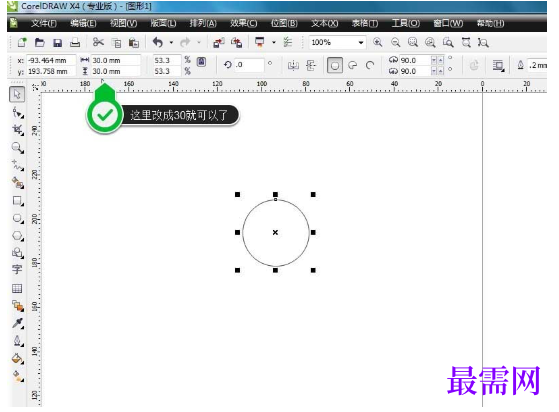
Task: Toggle the lock ratio button
Action: (x=201, y=62)
